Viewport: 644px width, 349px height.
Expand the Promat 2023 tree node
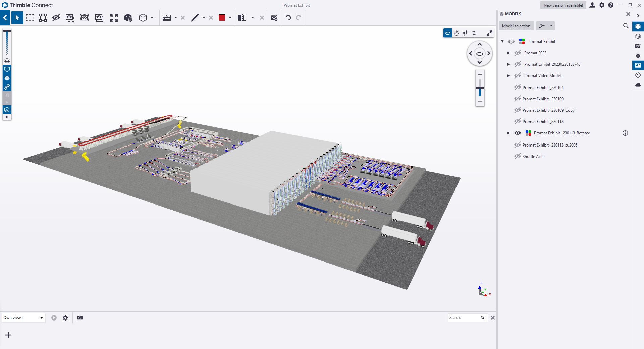[x=509, y=53]
